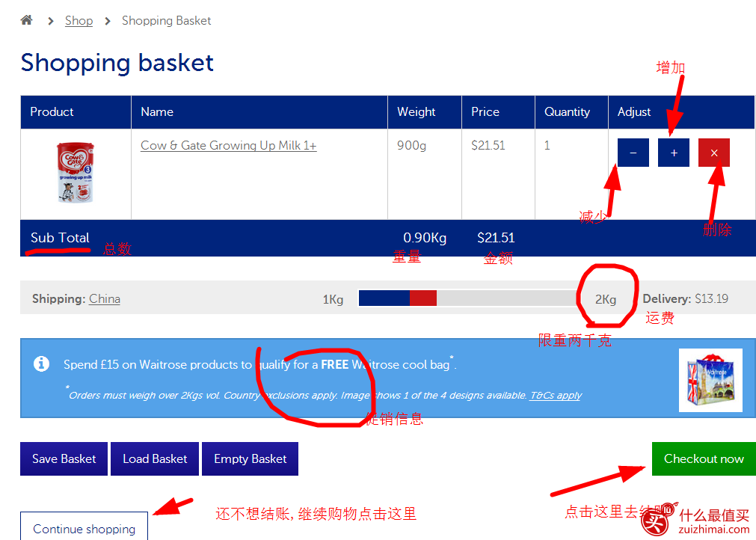
Task: Click the info icon in promo banner
Action: 41,363
